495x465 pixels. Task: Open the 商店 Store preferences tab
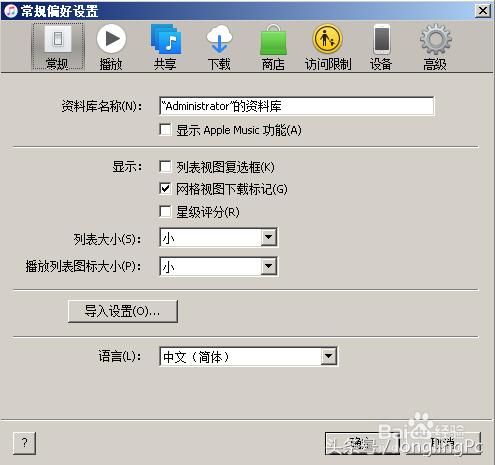tap(273, 47)
